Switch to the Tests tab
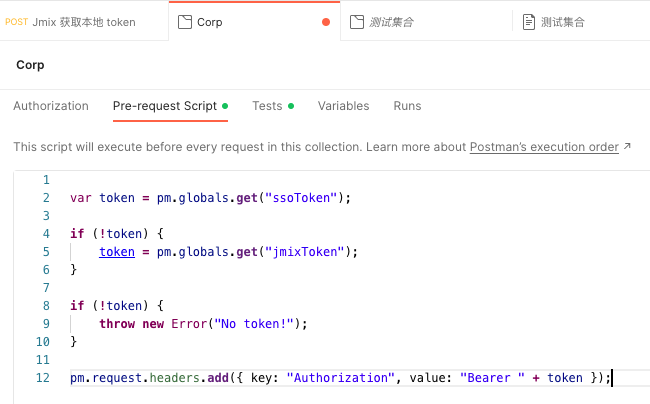 tap(273, 106)
